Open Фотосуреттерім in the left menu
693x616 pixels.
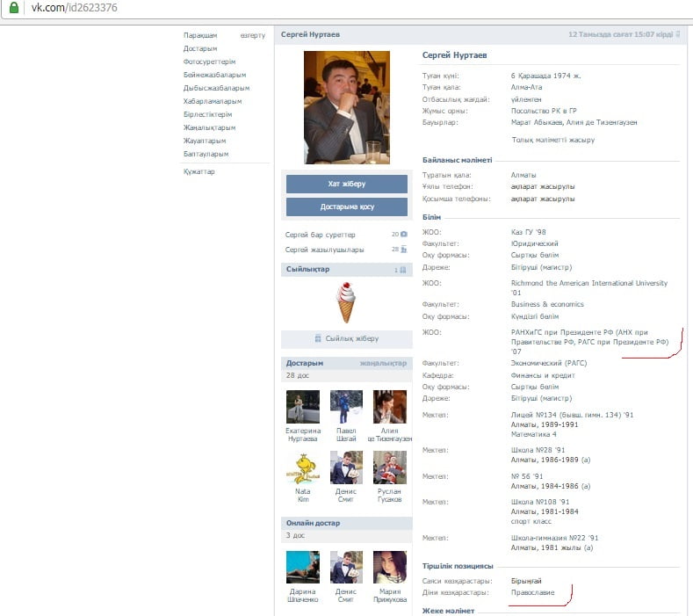click(x=210, y=62)
